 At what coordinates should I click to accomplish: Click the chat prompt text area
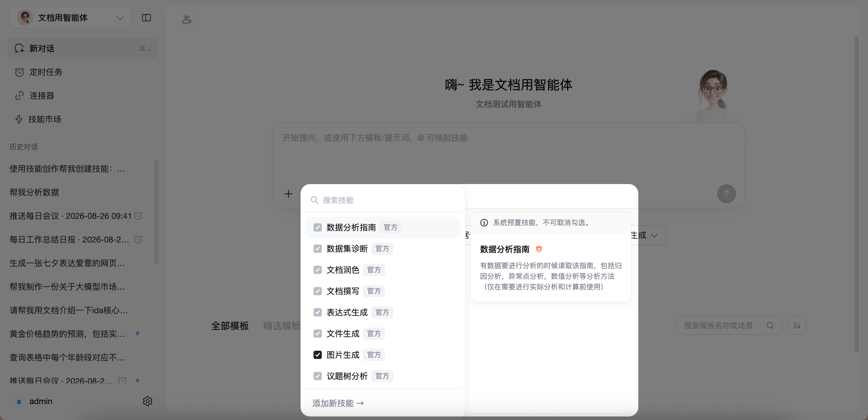click(x=508, y=153)
